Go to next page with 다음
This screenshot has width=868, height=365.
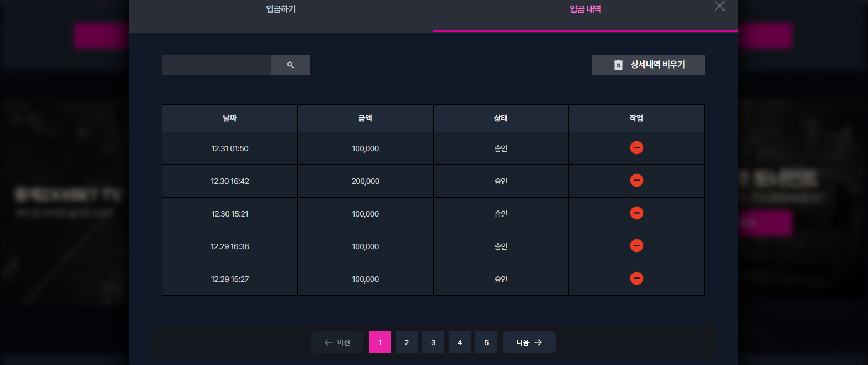pos(529,342)
